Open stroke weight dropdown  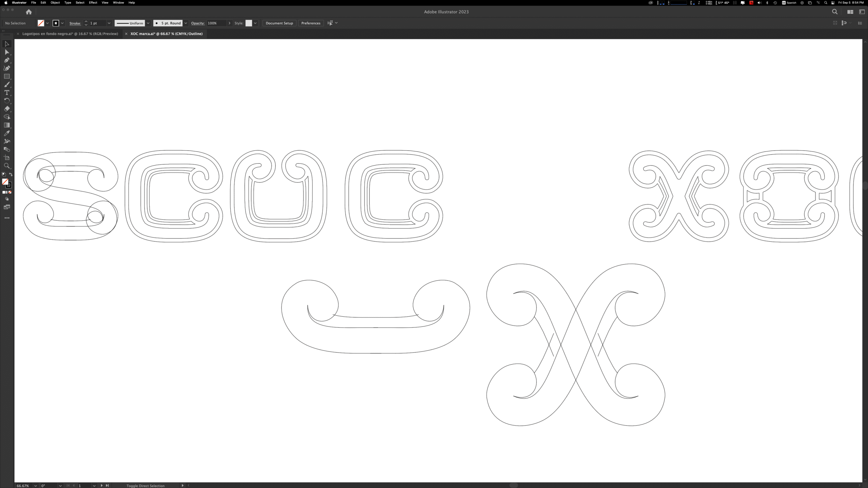click(109, 23)
